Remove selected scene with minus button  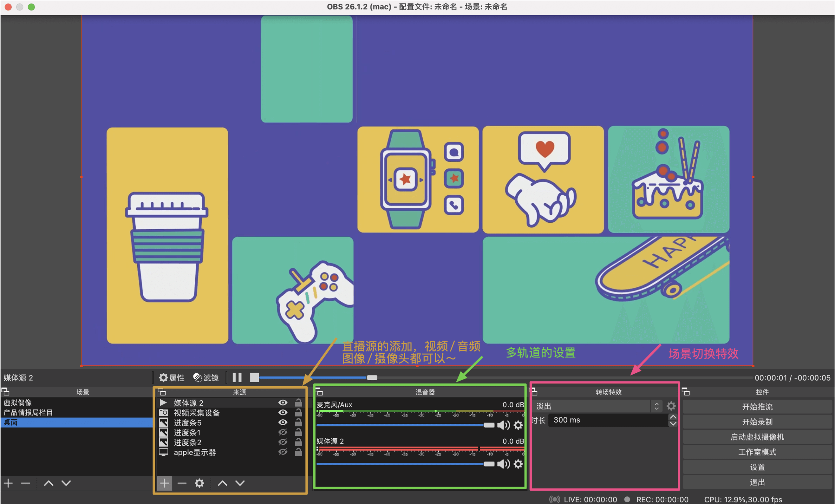pos(25,483)
